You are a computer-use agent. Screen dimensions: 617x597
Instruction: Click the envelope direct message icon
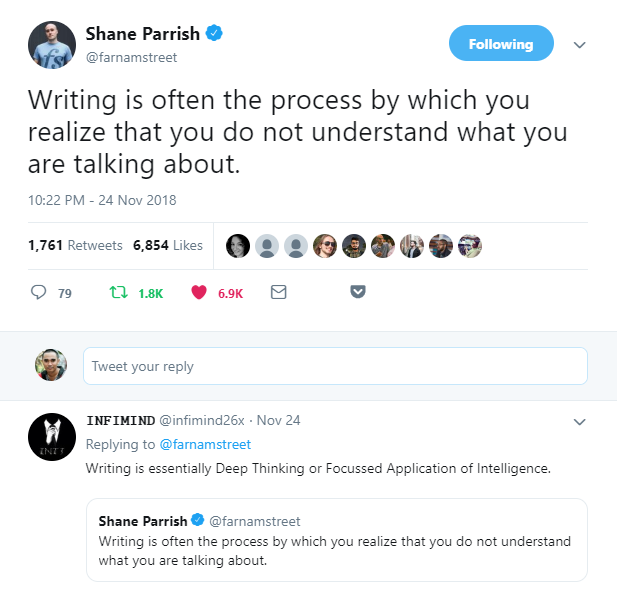click(279, 293)
